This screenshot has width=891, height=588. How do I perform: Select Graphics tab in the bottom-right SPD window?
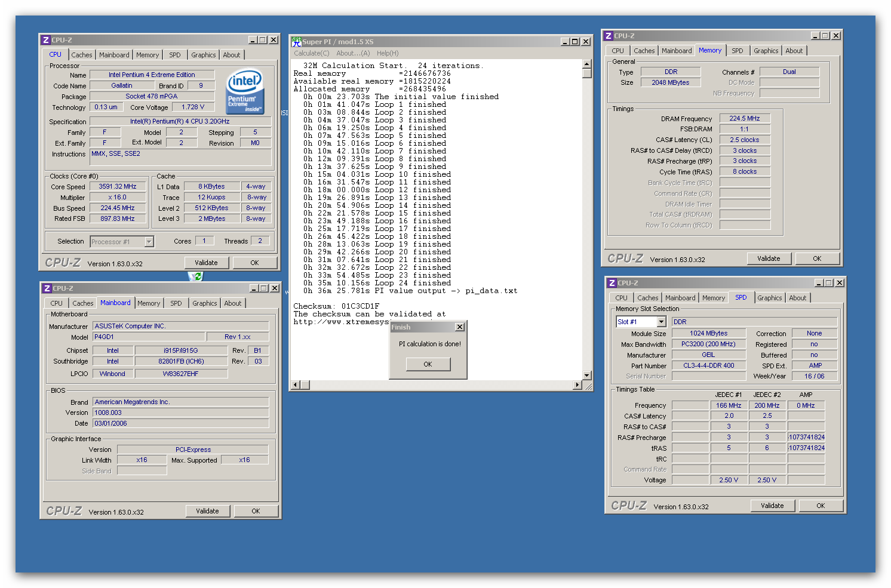pos(770,298)
